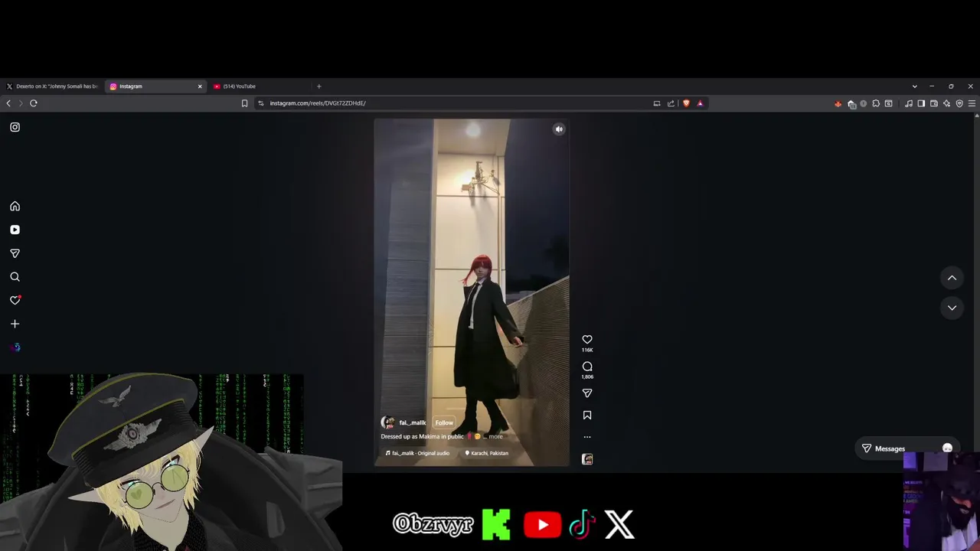Open the audio thumbnail below reel actions
The height and width of the screenshot is (551, 980).
[x=587, y=459]
